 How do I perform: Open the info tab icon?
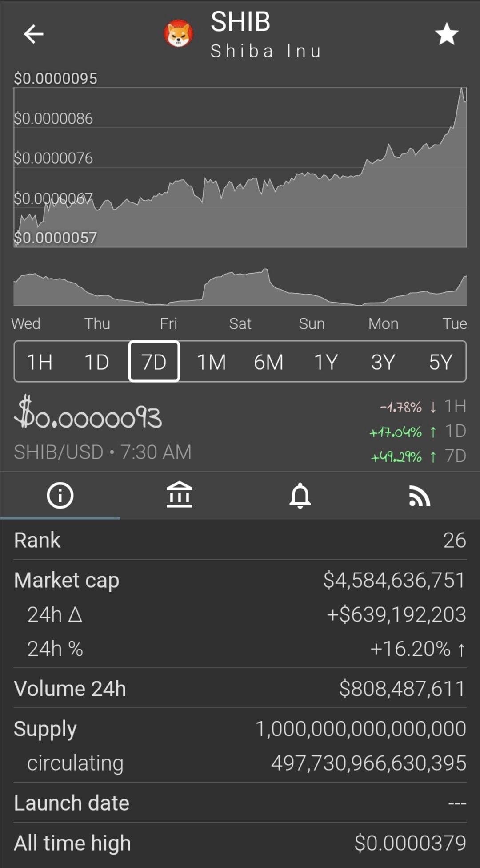[60, 495]
